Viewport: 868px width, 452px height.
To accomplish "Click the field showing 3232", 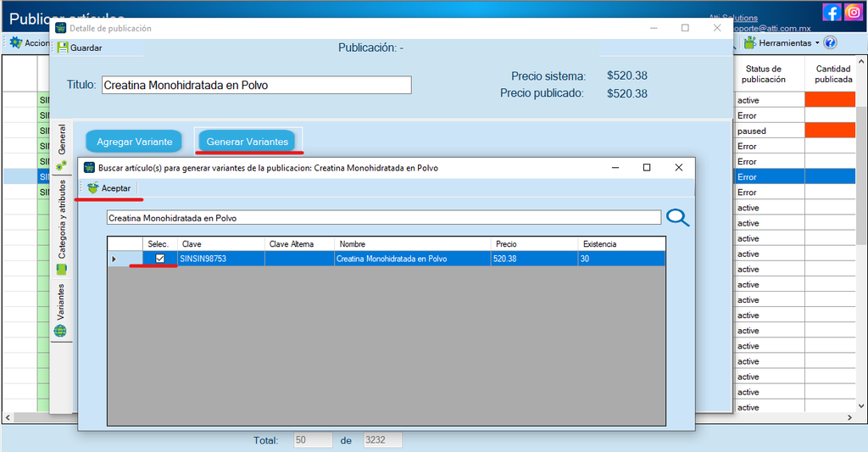I will coord(382,440).
